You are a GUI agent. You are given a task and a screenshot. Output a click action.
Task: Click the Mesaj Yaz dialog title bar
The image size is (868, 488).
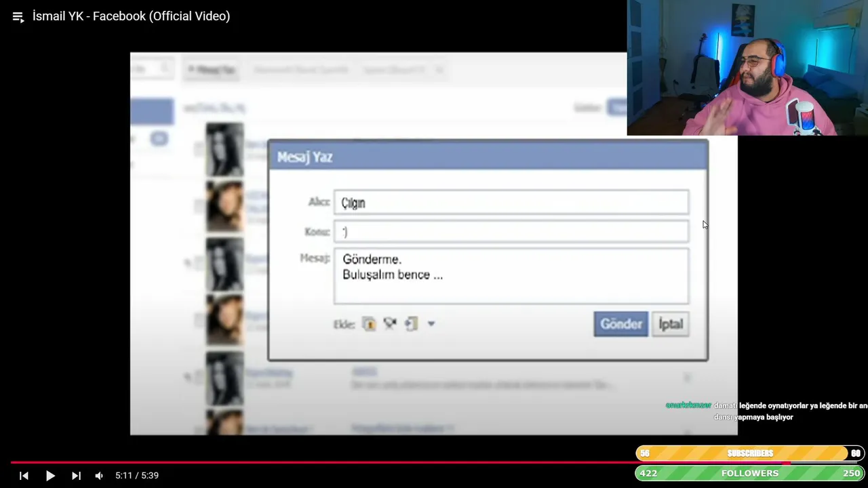(488, 157)
